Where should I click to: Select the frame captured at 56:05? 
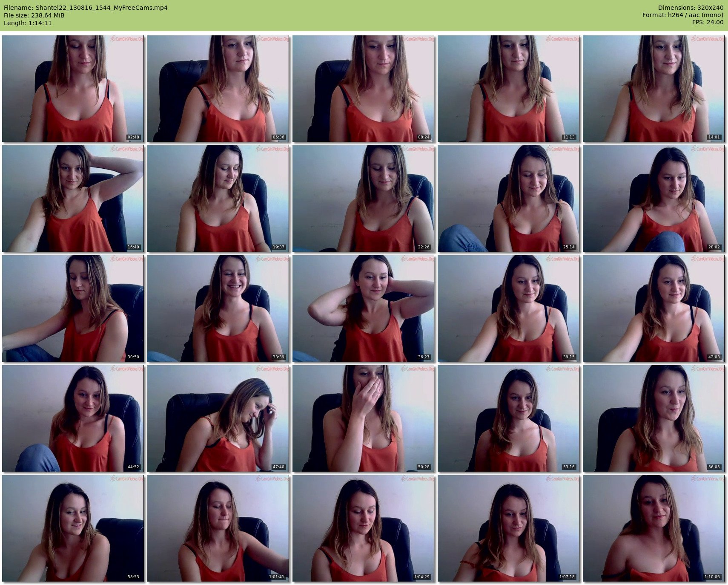[653, 418]
